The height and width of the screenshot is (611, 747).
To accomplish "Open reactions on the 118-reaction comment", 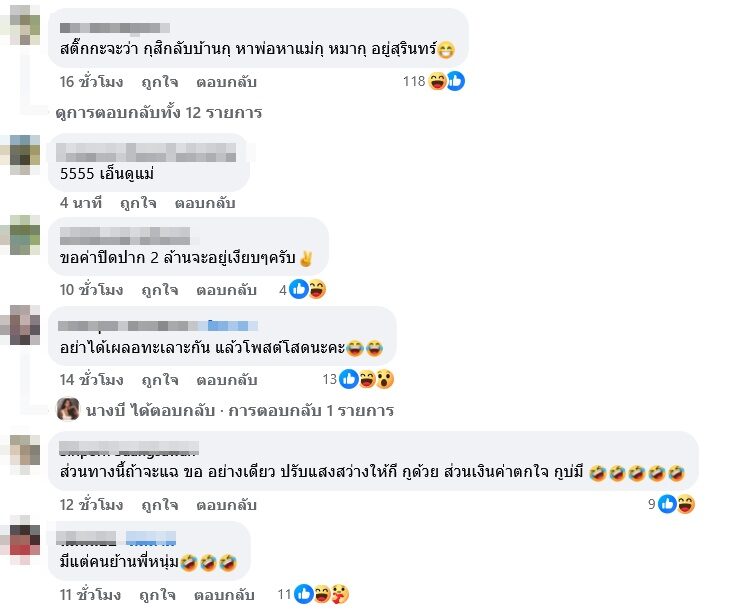I will click(x=434, y=81).
